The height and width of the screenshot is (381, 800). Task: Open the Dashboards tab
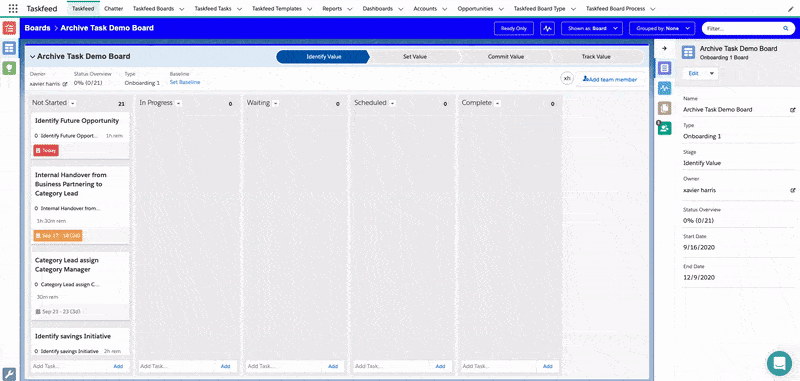click(378, 9)
